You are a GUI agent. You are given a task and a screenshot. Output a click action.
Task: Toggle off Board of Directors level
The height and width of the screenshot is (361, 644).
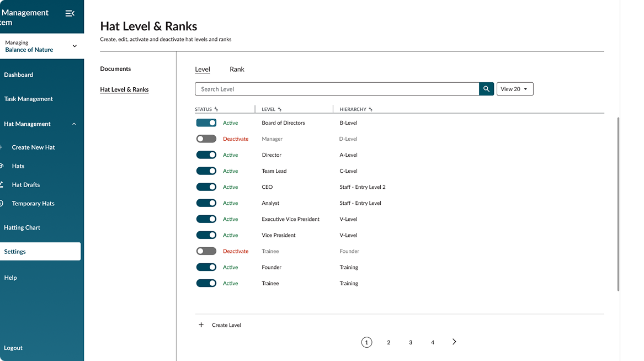(206, 123)
